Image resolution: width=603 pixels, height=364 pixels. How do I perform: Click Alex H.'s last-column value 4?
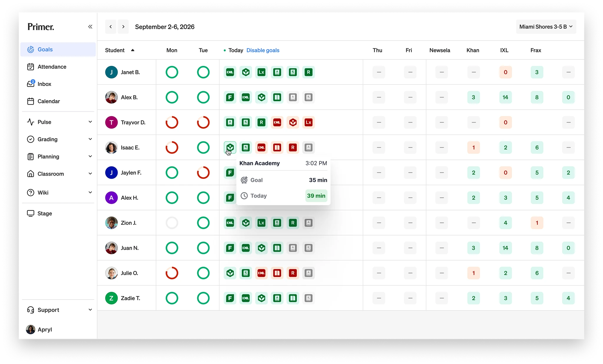pos(568,198)
